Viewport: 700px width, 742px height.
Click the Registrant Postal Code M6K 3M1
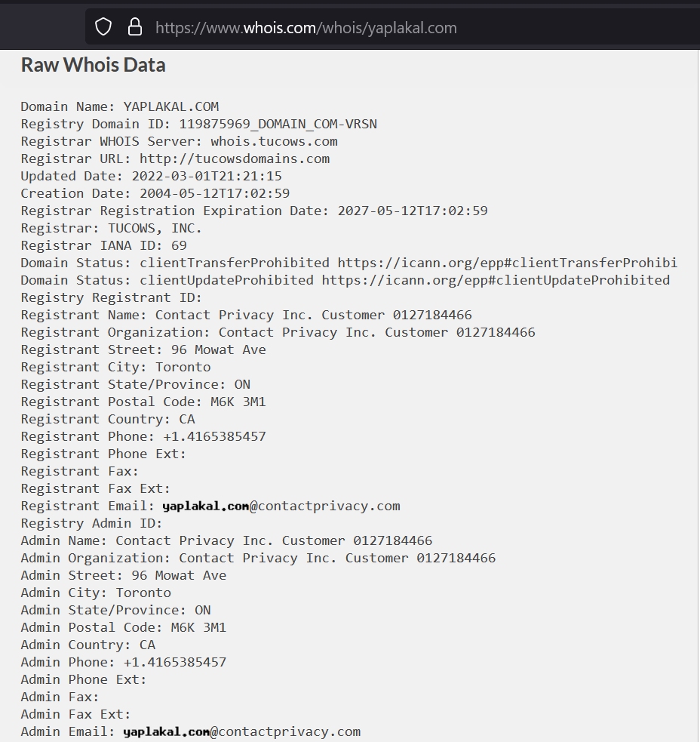coord(238,402)
